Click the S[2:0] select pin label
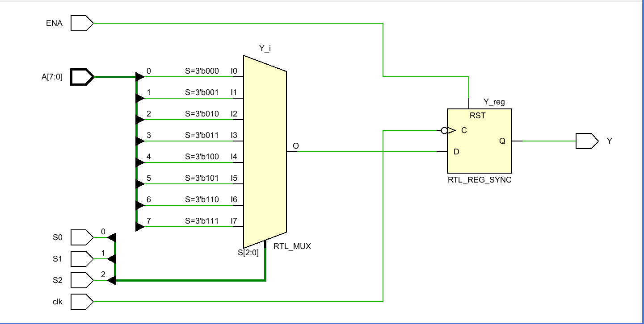This screenshot has height=324, width=644. click(248, 253)
